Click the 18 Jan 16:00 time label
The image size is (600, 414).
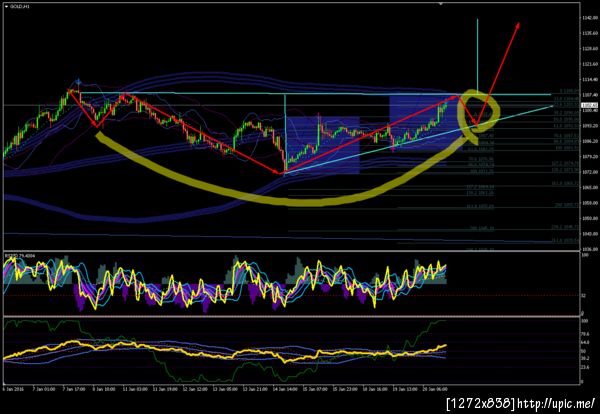point(377,389)
